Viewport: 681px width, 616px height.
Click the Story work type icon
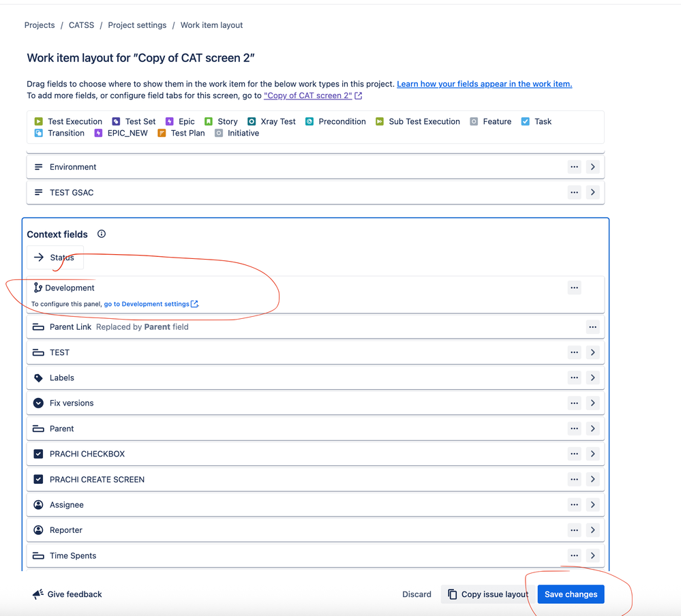click(209, 121)
